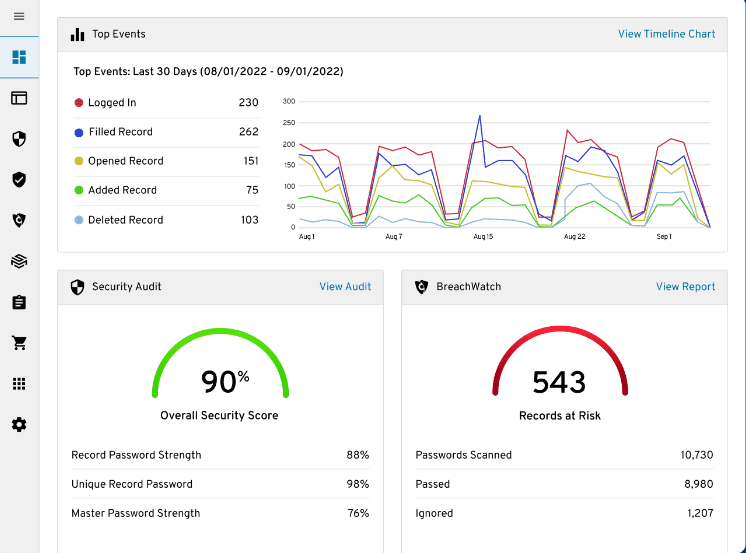
Task: Click the Security Audit panel title
Action: 127,286
